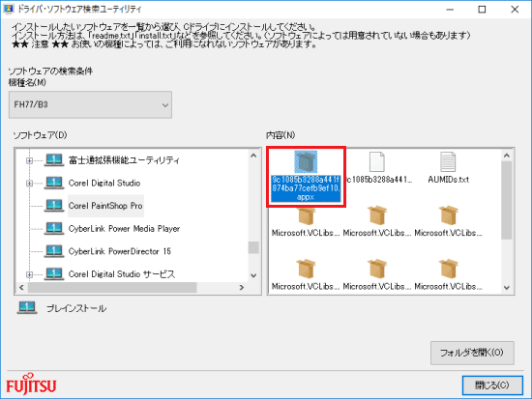
Task: Select middle Microsoft.VCLibs package in second row
Action: 377,214
